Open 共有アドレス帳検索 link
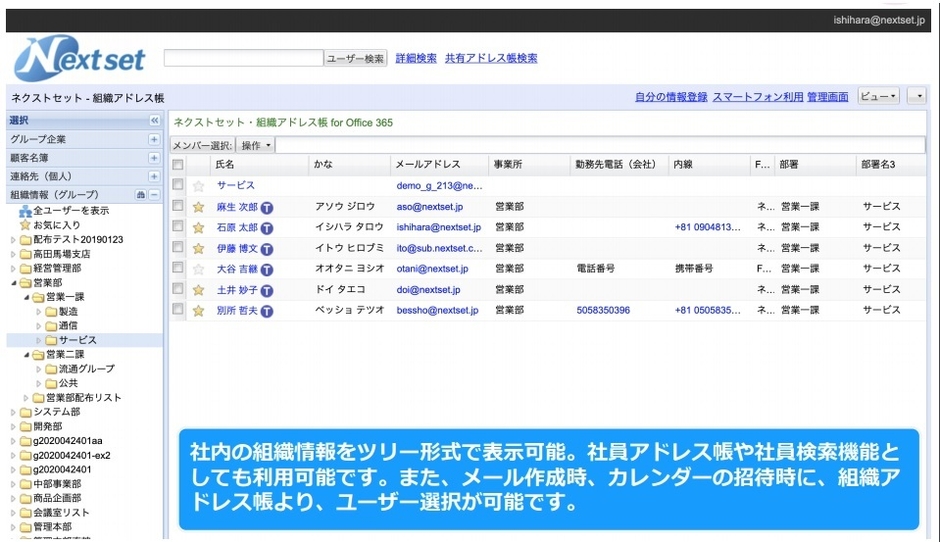 [x=491, y=58]
